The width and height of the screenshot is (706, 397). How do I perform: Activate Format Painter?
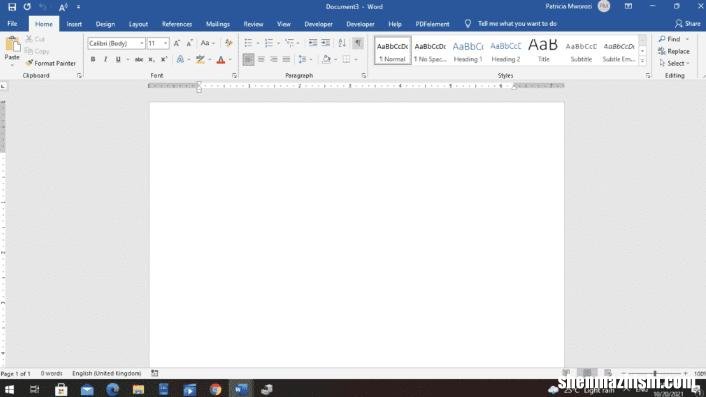(51, 63)
